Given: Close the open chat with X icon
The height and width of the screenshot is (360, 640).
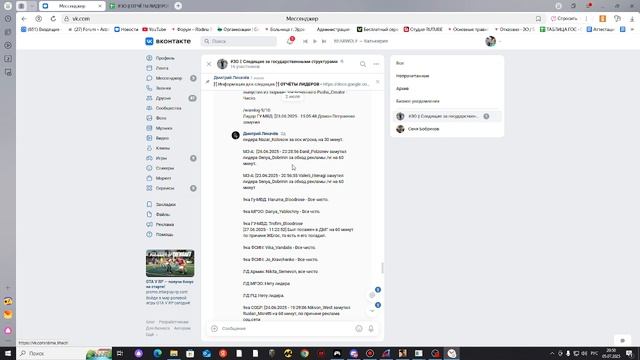Looking at the screenshot, I should pos(209,64).
